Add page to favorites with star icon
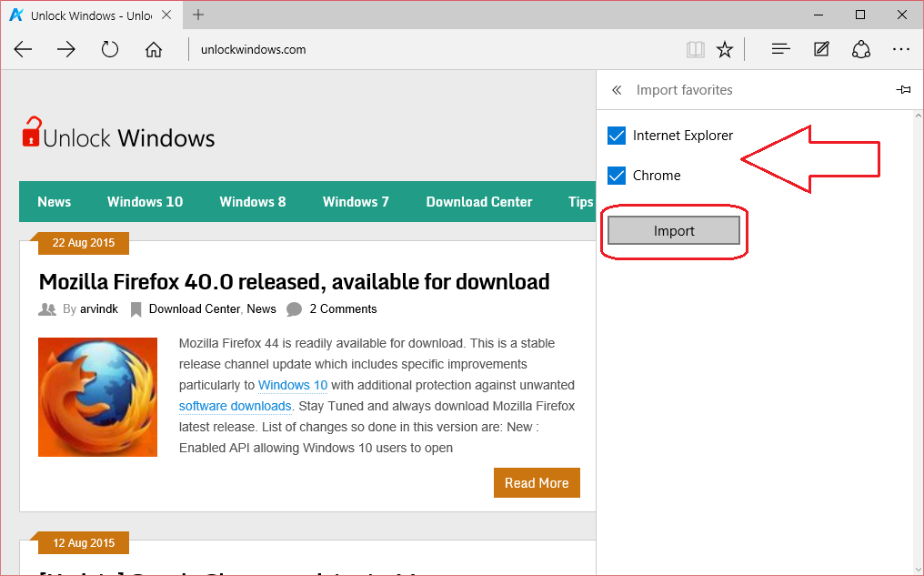This screenshot has width=924, height=576. [x=725, y=49]
